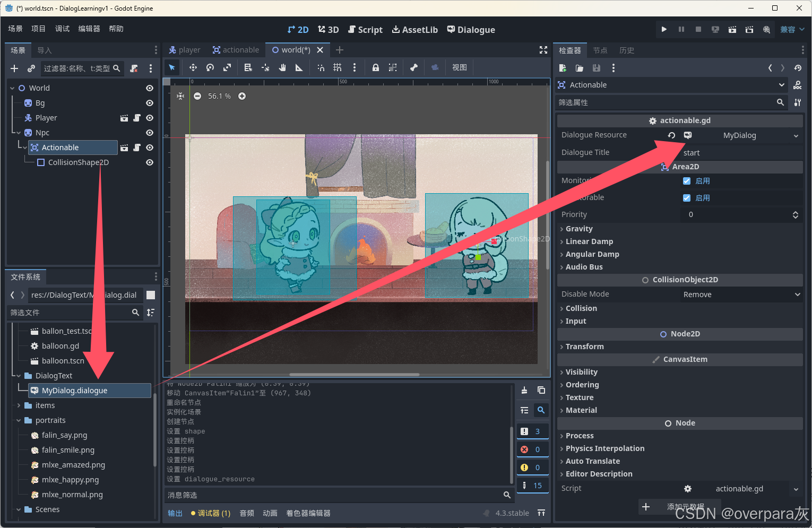Reset Dialogue Resource revert arrow
Screen dimensions: 812x528
pos(671,135)
